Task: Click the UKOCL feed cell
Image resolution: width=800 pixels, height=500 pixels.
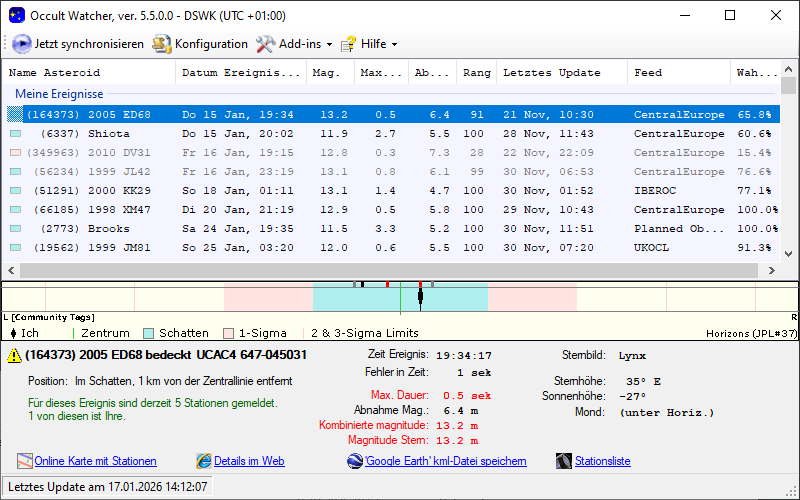Action: pyautogui.click(x=652, y=248)
